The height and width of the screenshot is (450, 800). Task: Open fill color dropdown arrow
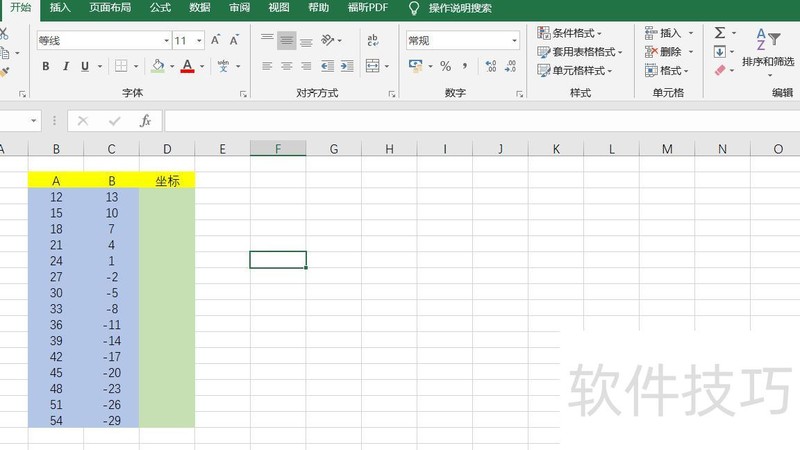[172, 66]
